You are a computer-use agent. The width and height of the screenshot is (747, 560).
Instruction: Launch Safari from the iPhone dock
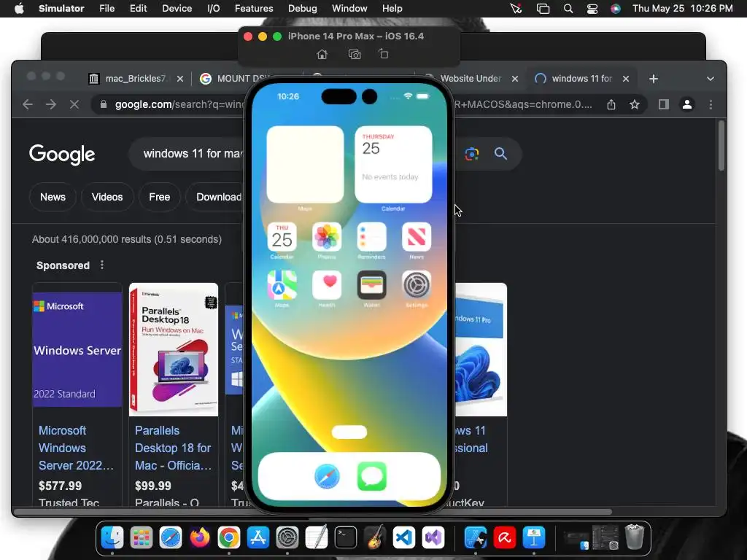pyautogui.click(x=327, y=476)
